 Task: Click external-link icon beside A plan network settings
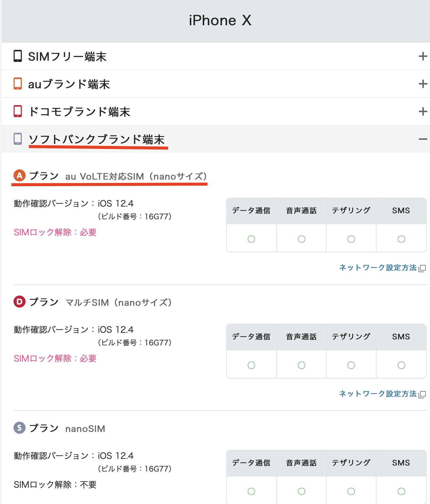(x=422, y=268)
